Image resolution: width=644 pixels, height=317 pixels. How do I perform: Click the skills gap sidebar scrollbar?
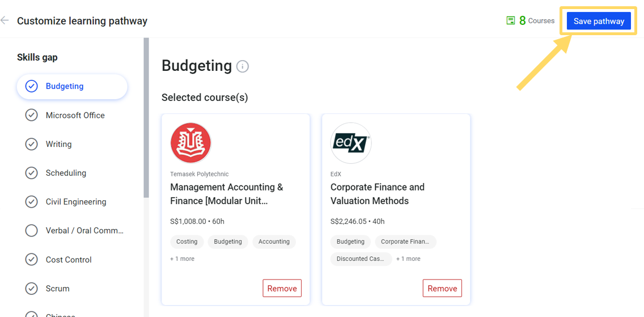(x=146, y=118)
